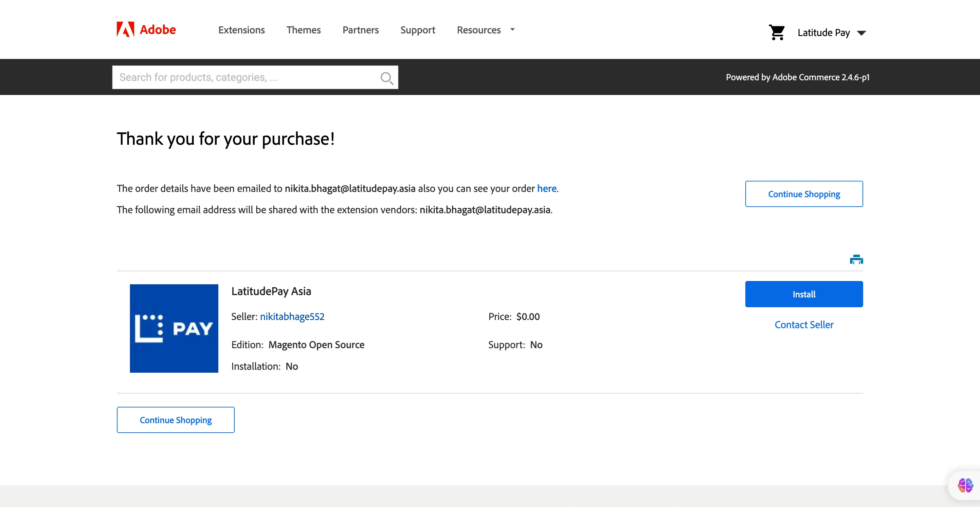Open the Latitude Pay account dropdown
The height and width of the screenshot is (507, 980).
pyautogui.click(x=832, y=33)
